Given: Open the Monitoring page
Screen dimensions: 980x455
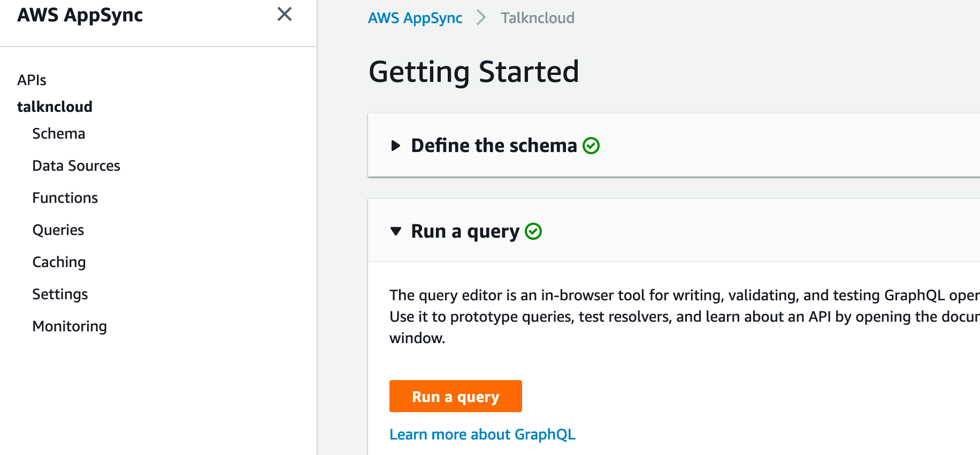Looking at the screenshot, I should pyautogui.click(x=70, y=327).
